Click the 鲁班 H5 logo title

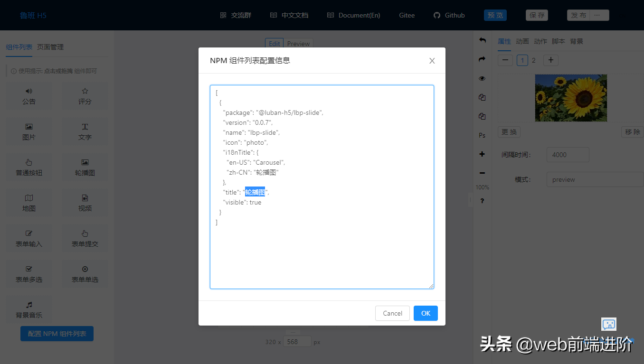(x=33, y=15)
